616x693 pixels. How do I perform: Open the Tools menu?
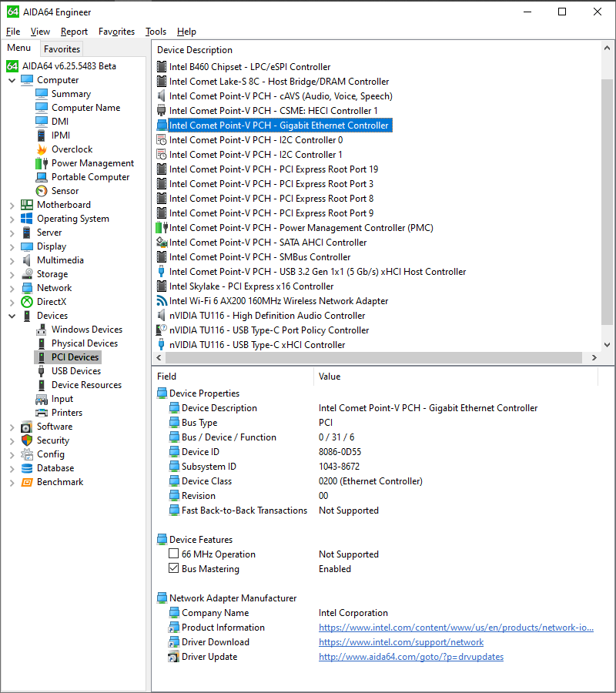(x=156, y=32)
